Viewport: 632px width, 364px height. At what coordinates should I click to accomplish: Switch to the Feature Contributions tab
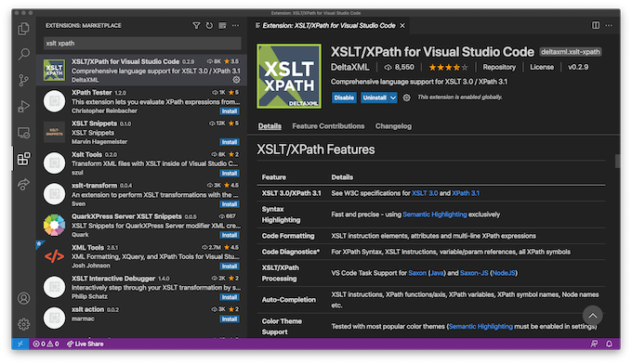(x=328, y=126)
